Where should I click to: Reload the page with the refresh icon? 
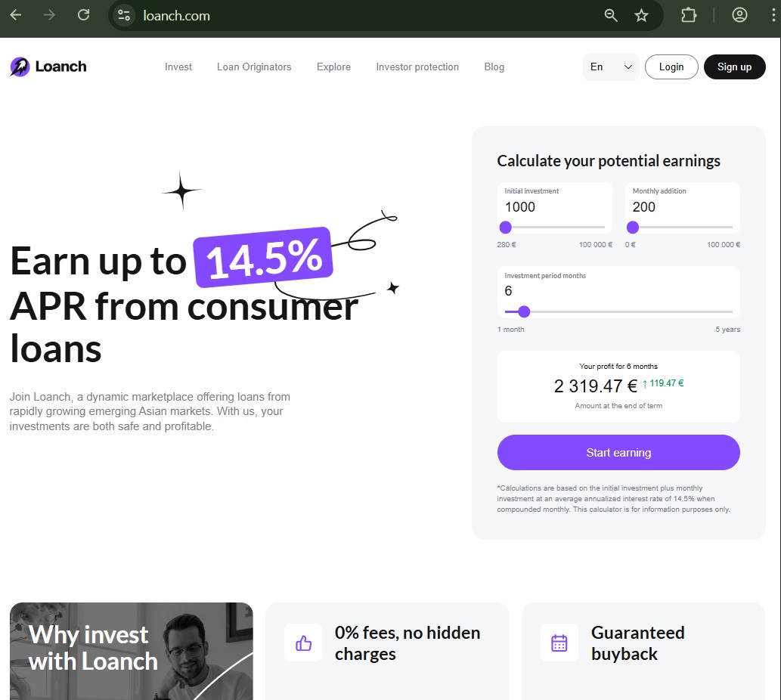click(x=83, y=14)
